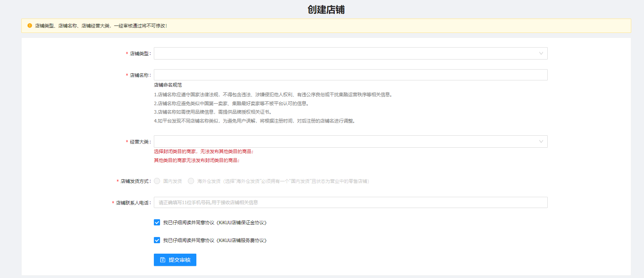This screenshot has height=278, width=644.
Task: Focus the 店铺名称 input field
Action: (x=351, y=75)
